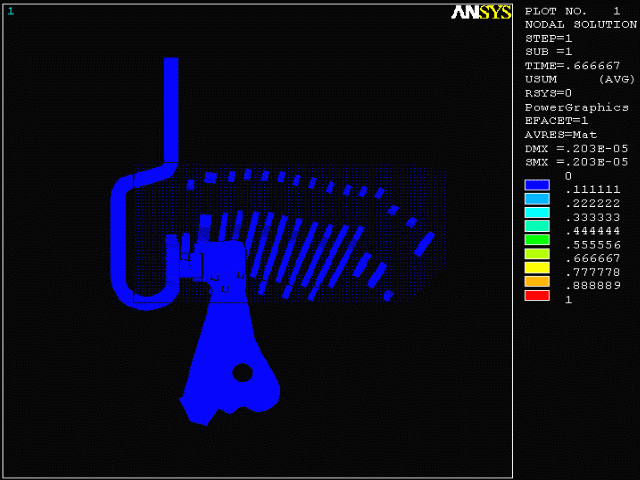Viewport: 640px width, 480px height.
Task: Click the dark blue legend swatch at top
Action: (538, 184)
